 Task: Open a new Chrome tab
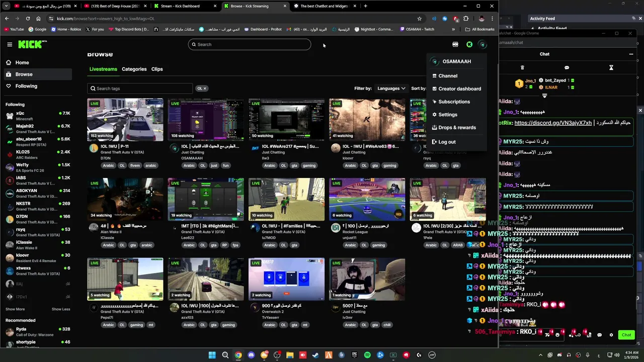pyautogui.click(x=365, y=6)
